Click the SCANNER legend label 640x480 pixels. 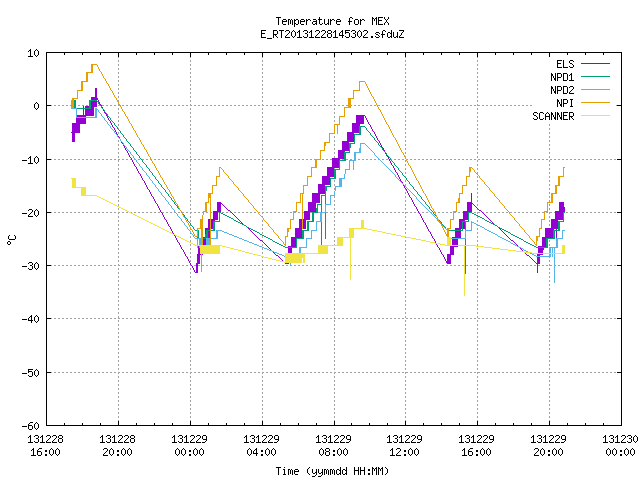point(553,116)
